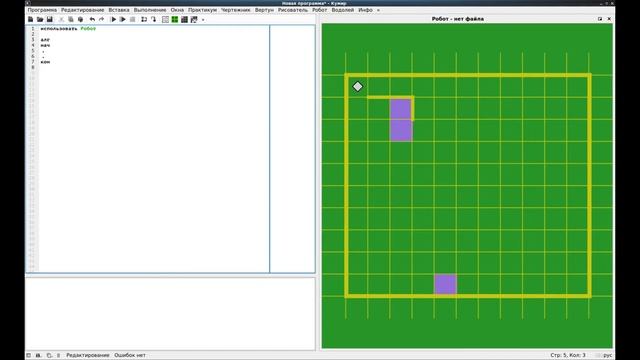
Task: Open the Робот menu
Action: point(320,10)
